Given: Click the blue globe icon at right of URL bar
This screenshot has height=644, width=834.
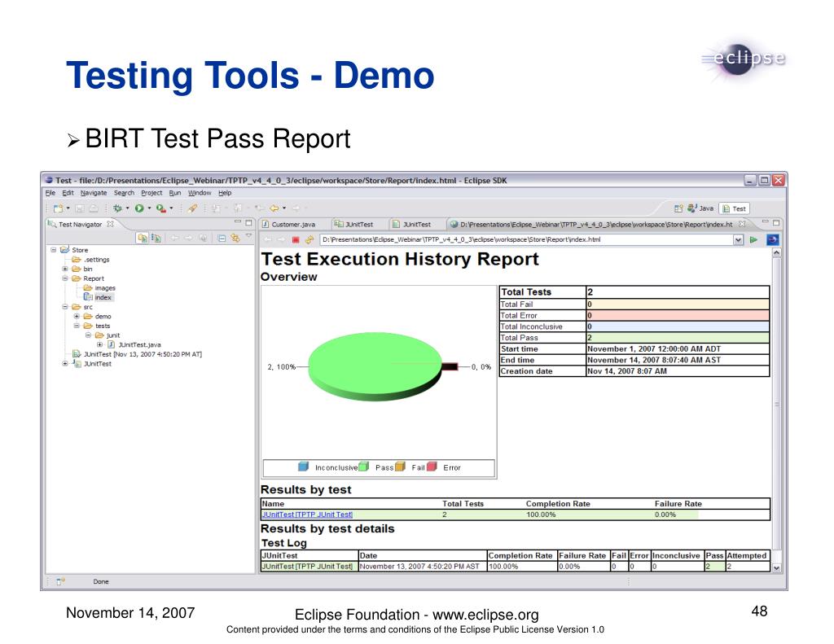Looking at the screenshot, I should click(772, 240).
